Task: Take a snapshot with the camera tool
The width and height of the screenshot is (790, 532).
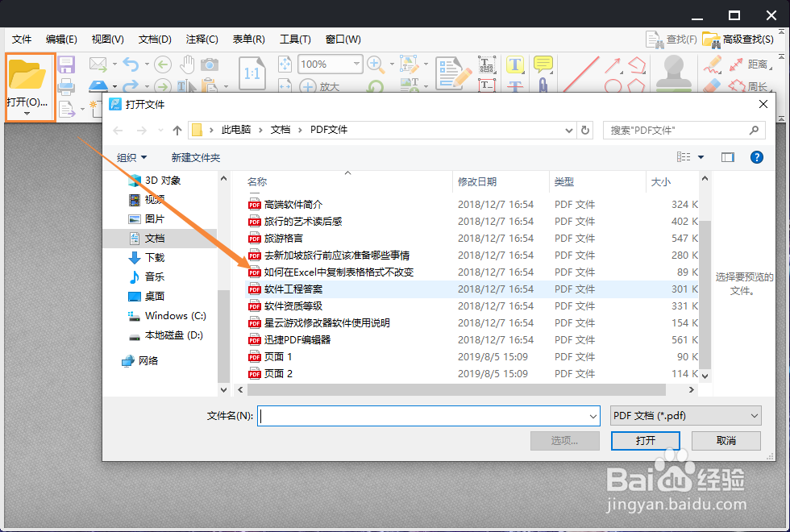Action: pos(209,63)
